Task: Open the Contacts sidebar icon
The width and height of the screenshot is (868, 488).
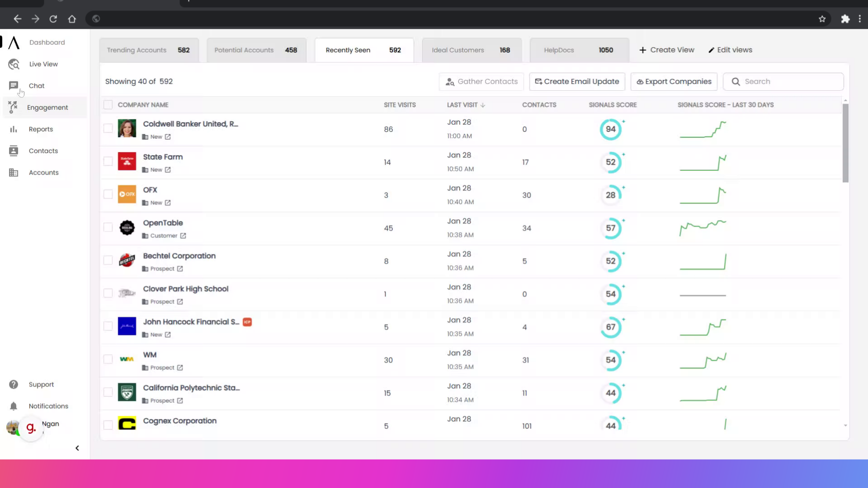Action: (x=14, y=151)
